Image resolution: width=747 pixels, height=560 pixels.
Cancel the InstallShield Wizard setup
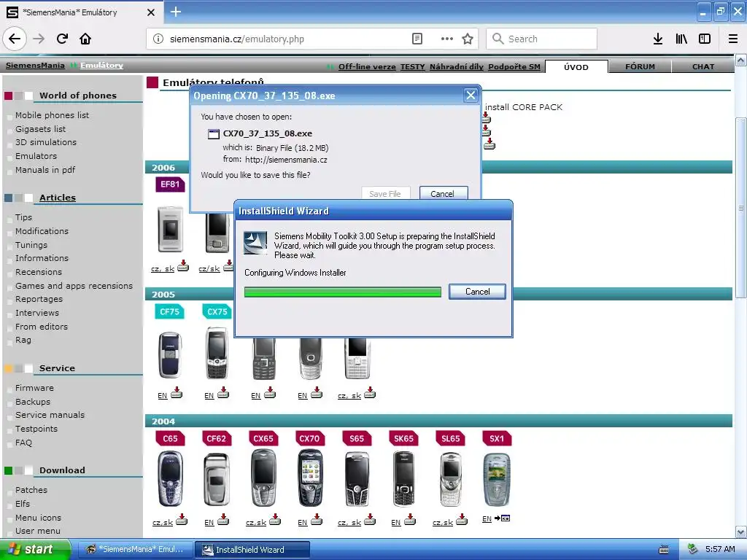477,292
